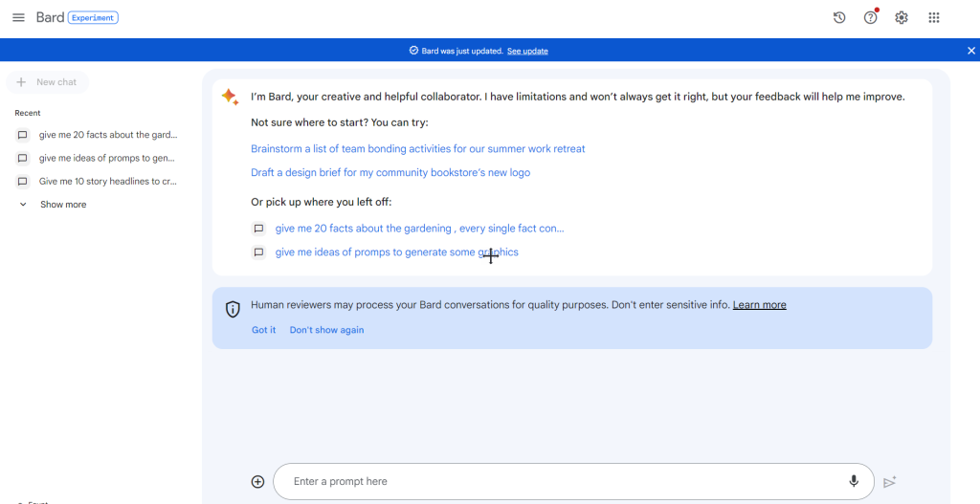Start a New chat
Image resolution: width=980 pixels, height=504 pixels.
click(x=48, y=82)
